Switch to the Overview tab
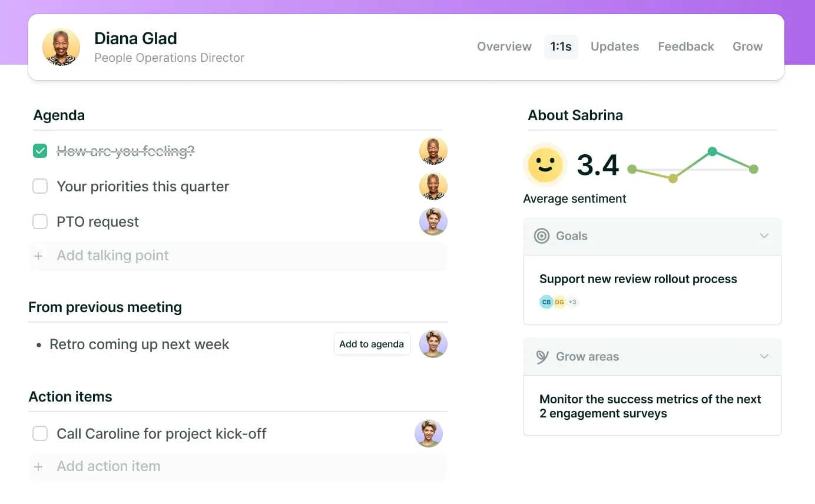Image resolution: width=815 pixels, height=504 pixels. click(x=504, y=47)
